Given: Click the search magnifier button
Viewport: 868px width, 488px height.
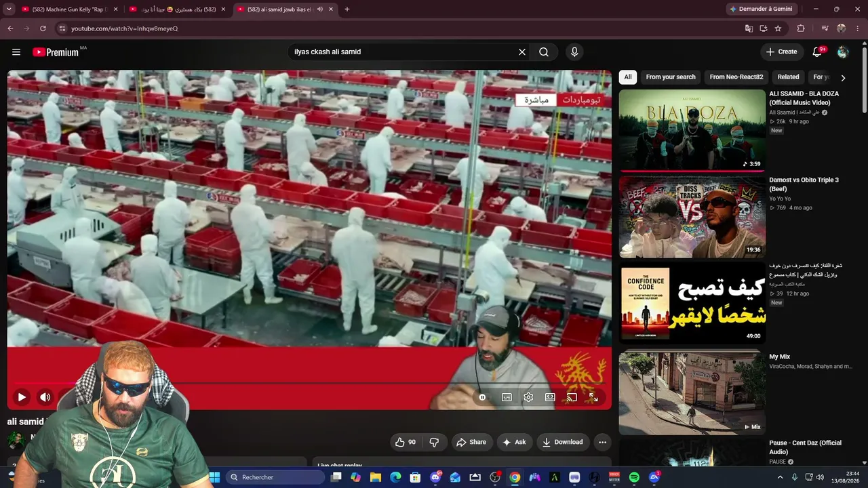Looking at the screenshot, I should pyautogui.click(x=544, y=52).
